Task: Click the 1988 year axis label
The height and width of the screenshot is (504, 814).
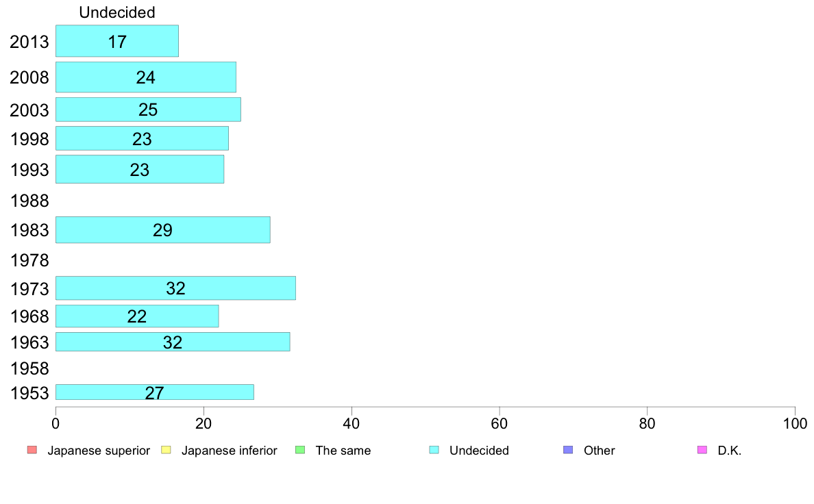Action: point(29,201)
